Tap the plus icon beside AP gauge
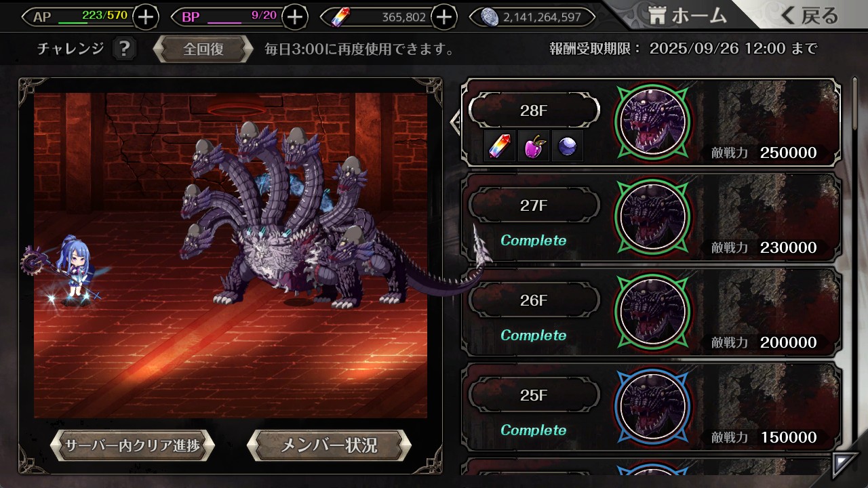The width and height of the screenshot is (868, 488). [x=146, y=17]
